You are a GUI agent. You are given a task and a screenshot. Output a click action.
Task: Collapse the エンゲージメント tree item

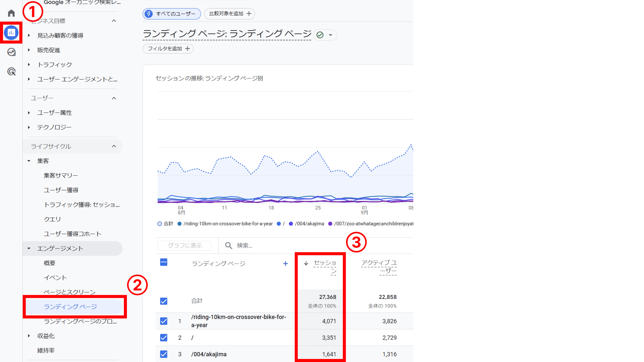(x=29, y=248)
